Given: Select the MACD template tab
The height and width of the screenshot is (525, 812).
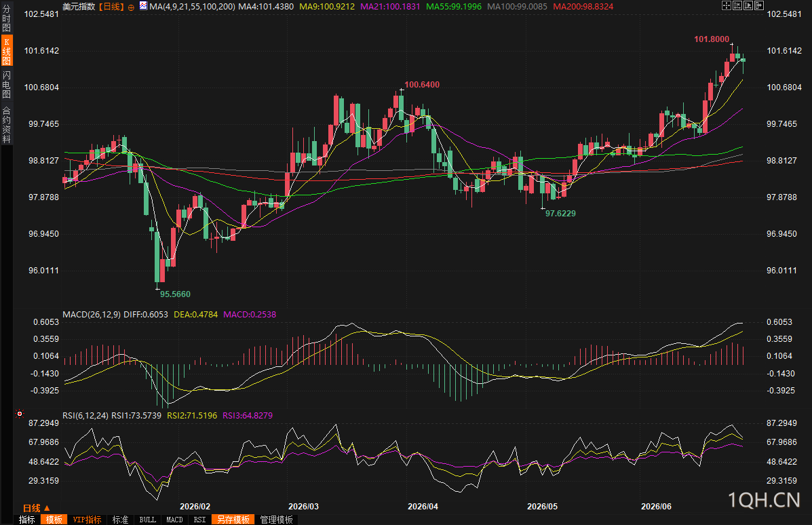Looking at the screenshot, I should click(174, 520).
